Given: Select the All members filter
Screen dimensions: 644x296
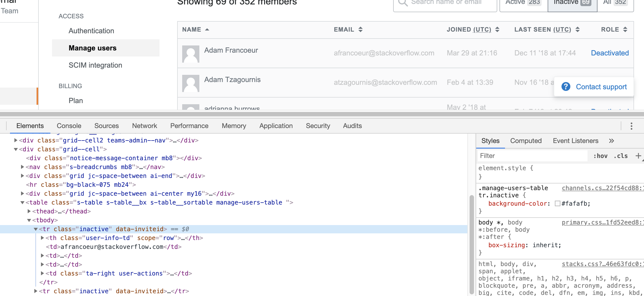Looking at the screenshot, I should click(x=615, y=2).
